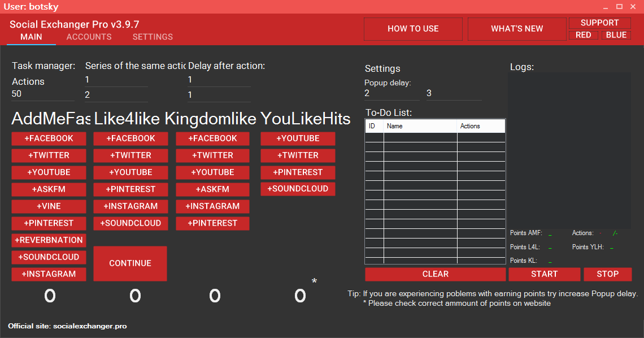Add AddMeFast +INSTAGRAM task
The image size is (644, 338).
(x=49, y=274)
